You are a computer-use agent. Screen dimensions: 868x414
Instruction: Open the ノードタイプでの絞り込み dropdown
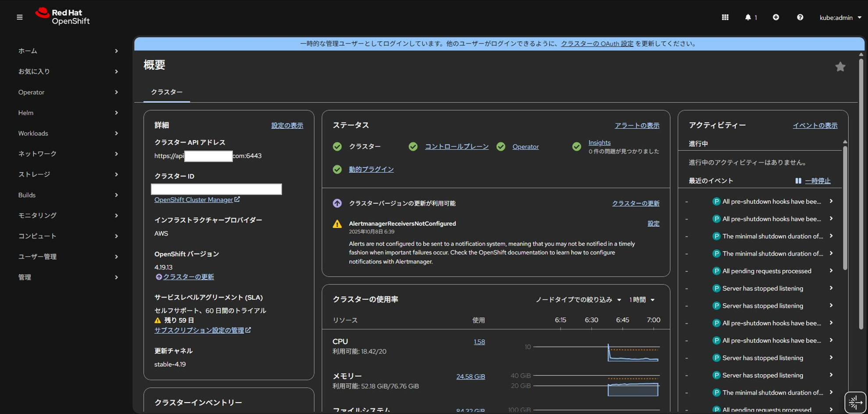(x=577, y=299)
